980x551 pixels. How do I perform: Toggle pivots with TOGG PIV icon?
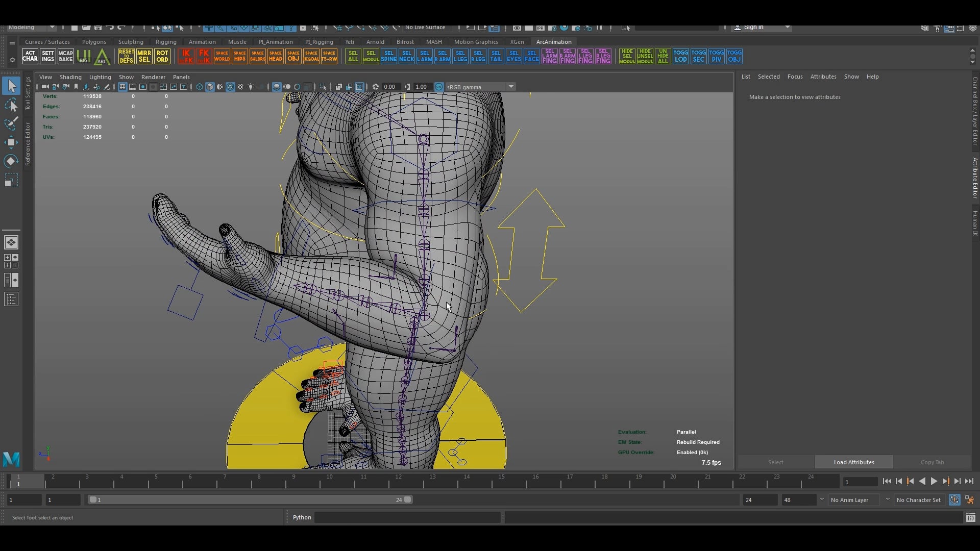tap(716, 56)
